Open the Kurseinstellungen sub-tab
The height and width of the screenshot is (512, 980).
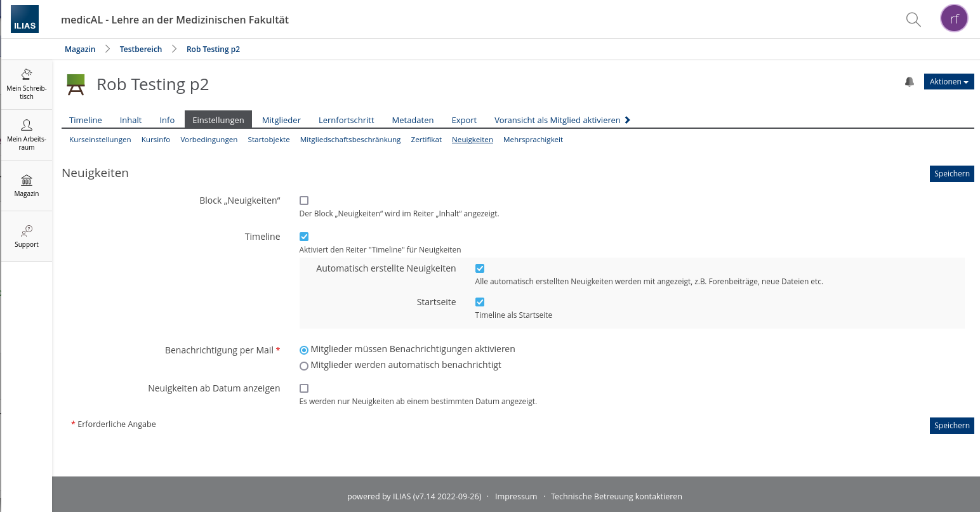click(x=100, y=140)
